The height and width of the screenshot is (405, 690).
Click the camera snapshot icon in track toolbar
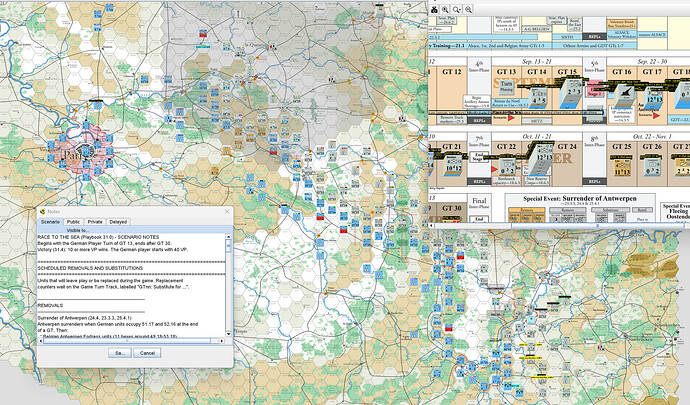[434, 9]
